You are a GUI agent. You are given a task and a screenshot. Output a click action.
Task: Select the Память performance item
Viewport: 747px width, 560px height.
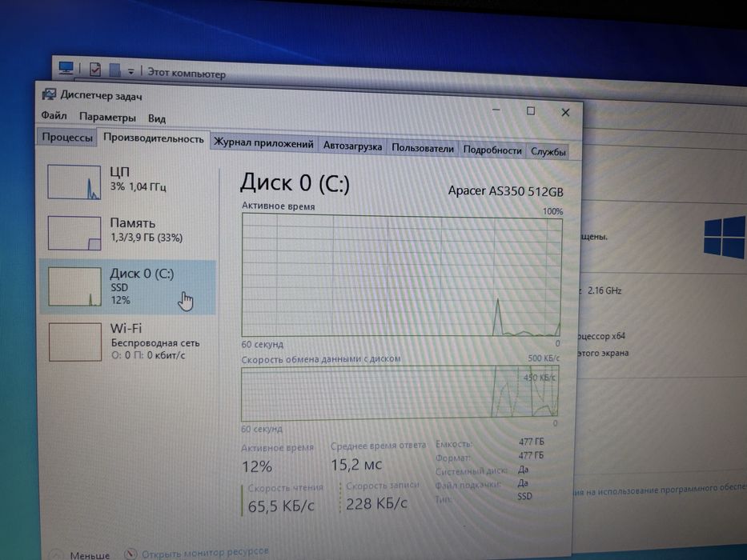click(x=127, y=233)
